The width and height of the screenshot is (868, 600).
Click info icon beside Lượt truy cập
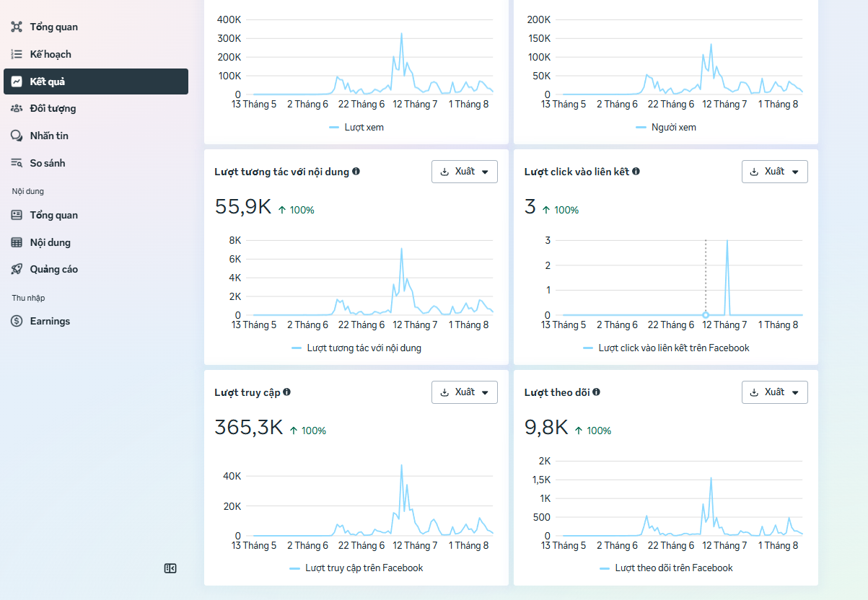pos(287,392)
